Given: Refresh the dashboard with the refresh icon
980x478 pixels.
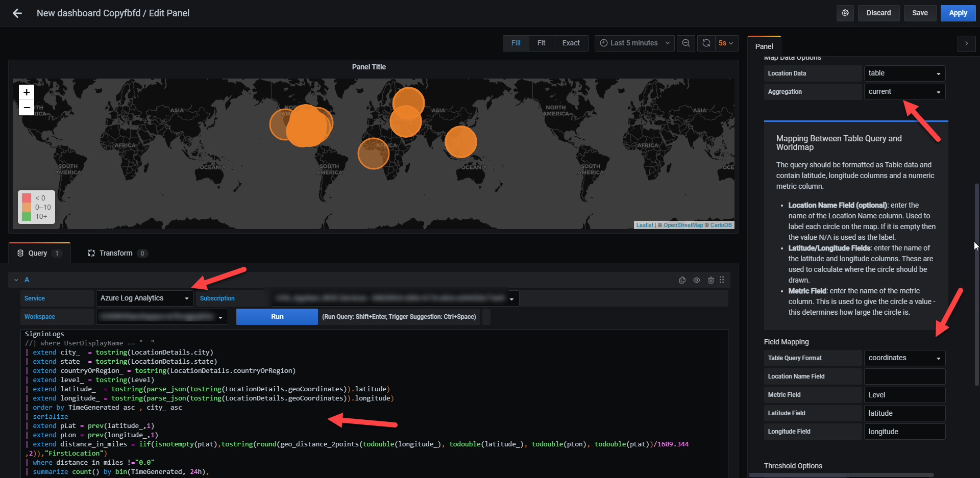Looking at the screenshot, I should [706, 43].
